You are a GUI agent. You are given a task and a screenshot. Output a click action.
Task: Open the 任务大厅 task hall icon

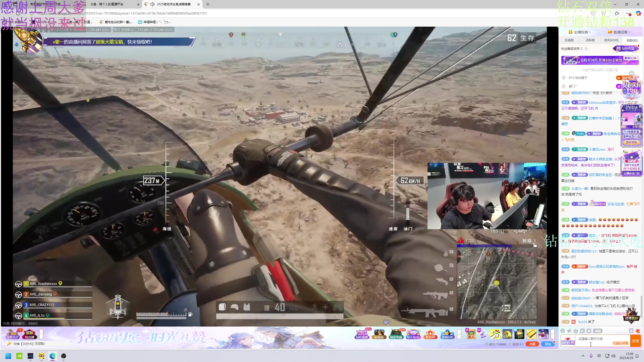(x=13, y=334)
